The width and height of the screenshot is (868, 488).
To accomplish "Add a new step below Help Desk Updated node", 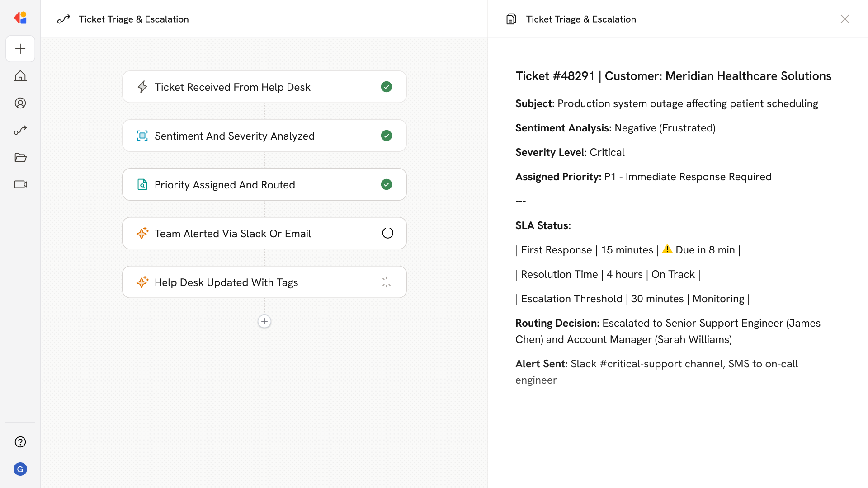I will [264, 321].
